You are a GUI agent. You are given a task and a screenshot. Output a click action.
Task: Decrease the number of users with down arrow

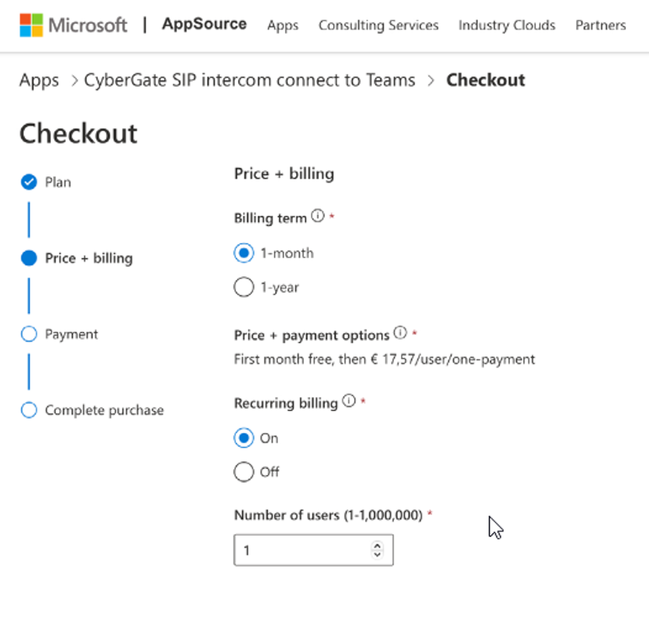(377, 555)
